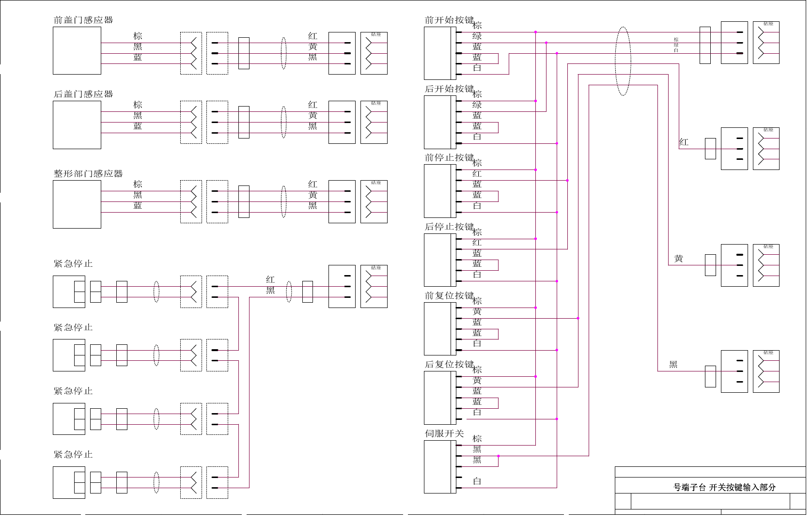Viewport: 812px width, 524px height.
Task: Select the 后复位按键 text label
Action: point(449,364)
